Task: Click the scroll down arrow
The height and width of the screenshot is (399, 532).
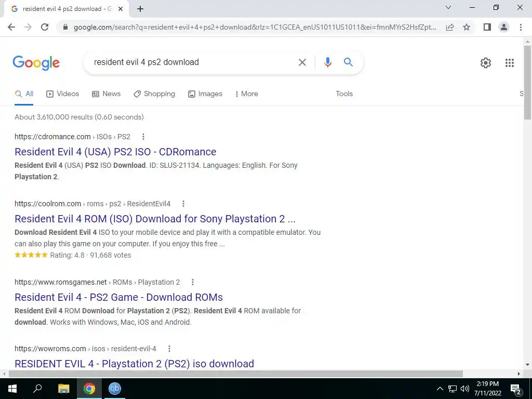Action: tap(528, 365)
